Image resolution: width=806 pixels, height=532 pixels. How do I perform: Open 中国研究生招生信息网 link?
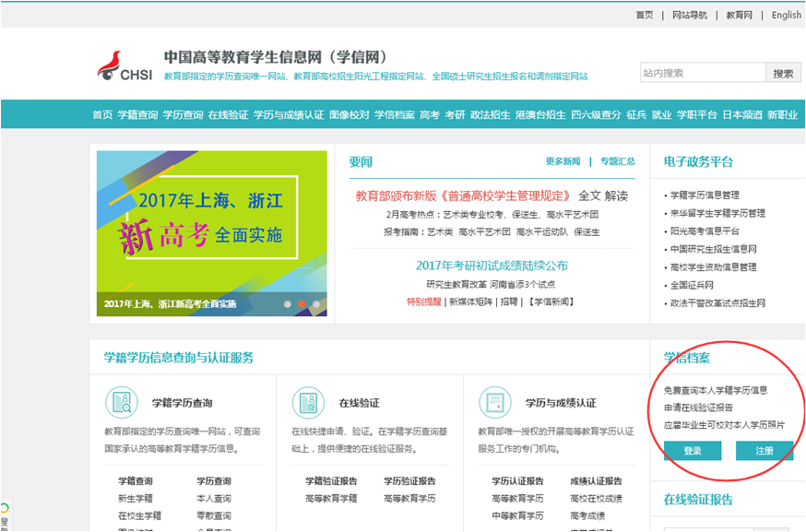pyautogui.click(x=714, y=249)
